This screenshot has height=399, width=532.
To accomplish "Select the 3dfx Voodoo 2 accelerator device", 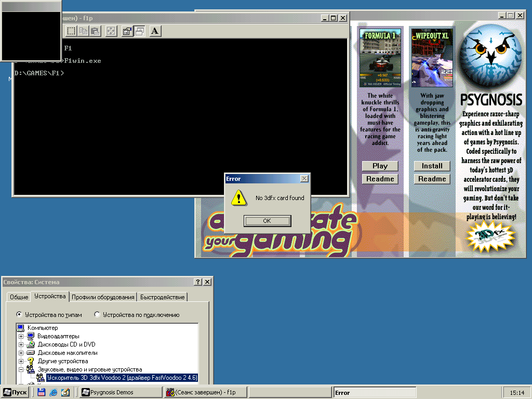I will coord(122,378).
